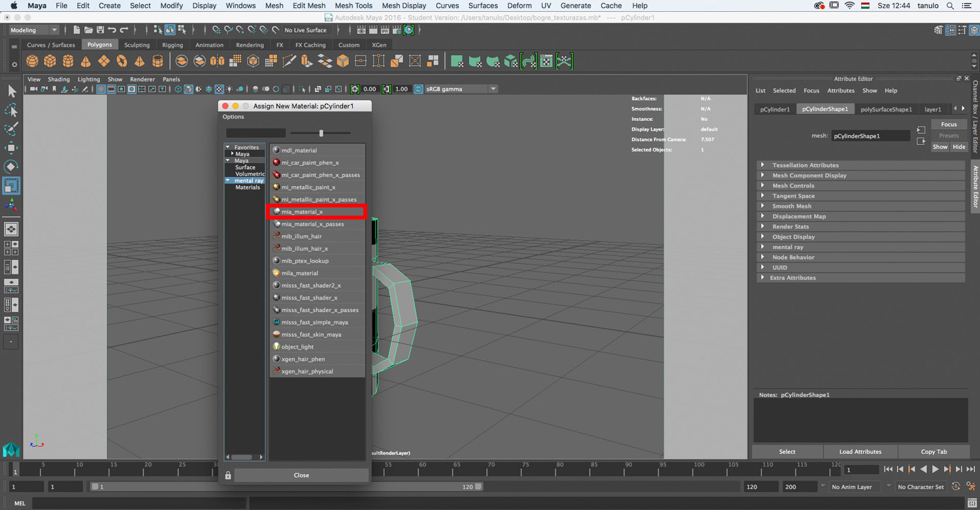Toggle the viewport grid display icon

(x=101, y=89)
